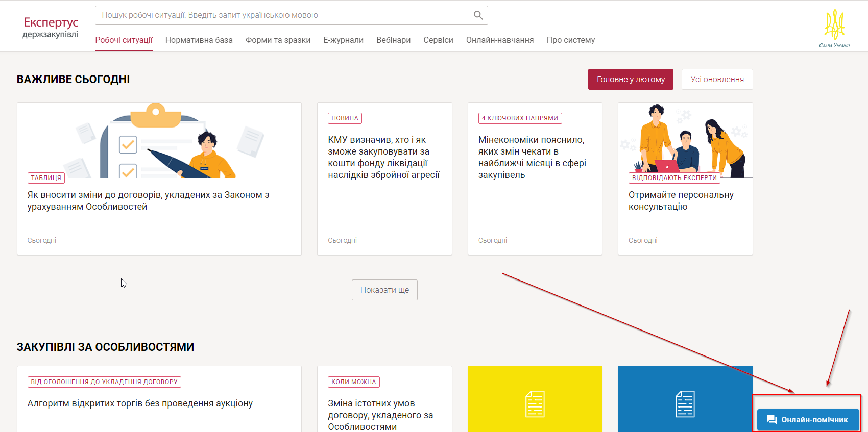The width and height of the screenshot is (868, 432).
Task: Open Алгоритм відкритих торгів без проведення аукціону
Action: click(140, 403)
